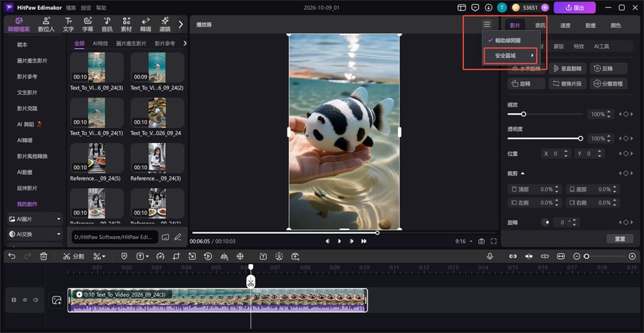Toggle mute on the video track
This screenshot has height=333, width=644.
[36, 300]
